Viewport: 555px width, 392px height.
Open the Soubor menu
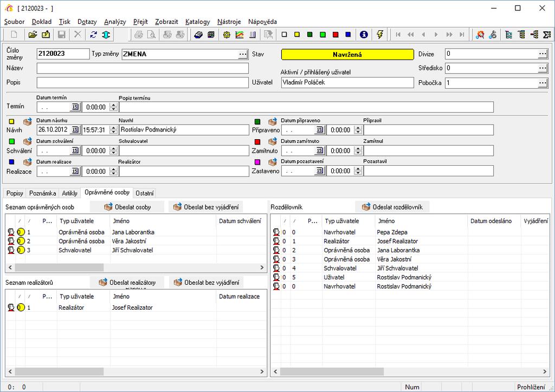[15, 22]
